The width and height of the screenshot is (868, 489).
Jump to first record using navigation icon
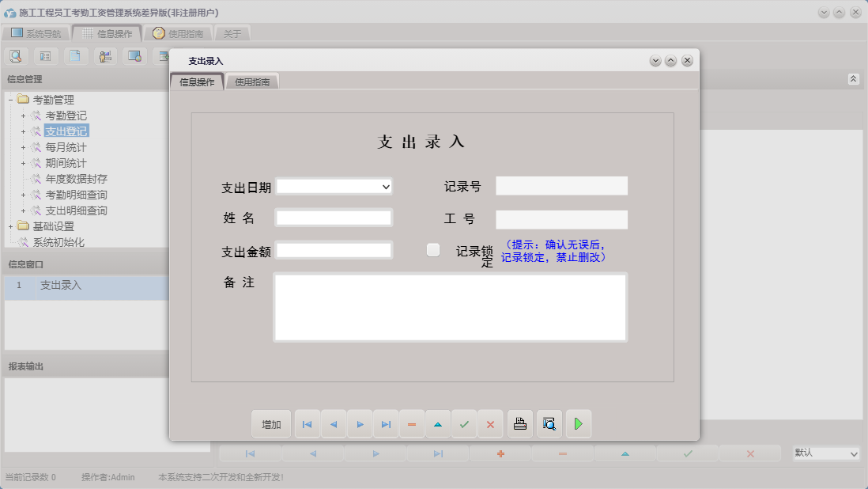click(x=307, y=423)
